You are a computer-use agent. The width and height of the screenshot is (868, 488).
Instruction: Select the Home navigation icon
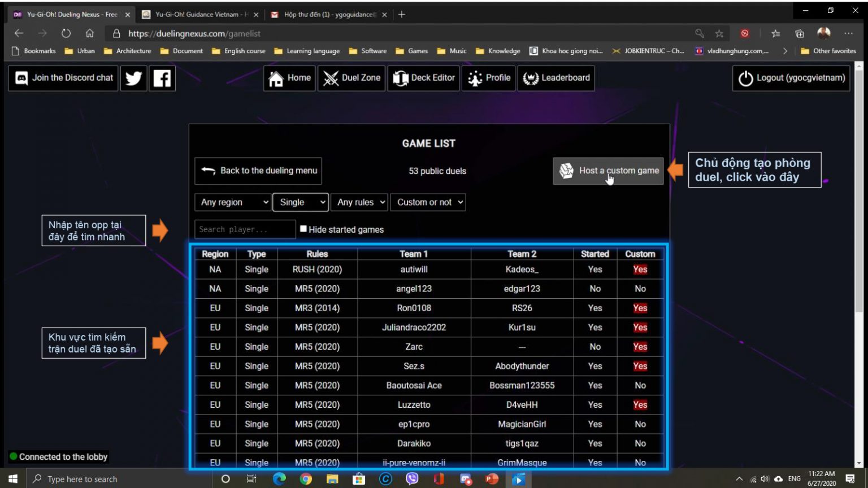(276, 78)
